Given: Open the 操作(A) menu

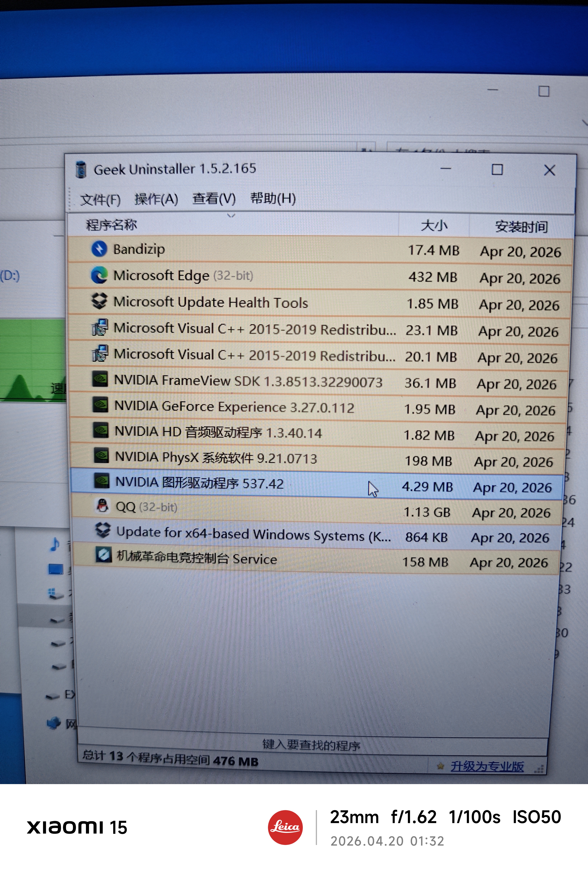Looking at the screenshot, I should 156,199.
